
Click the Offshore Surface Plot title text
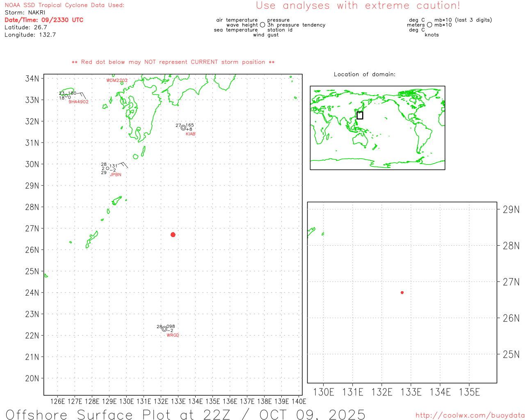tap(185, 414)
